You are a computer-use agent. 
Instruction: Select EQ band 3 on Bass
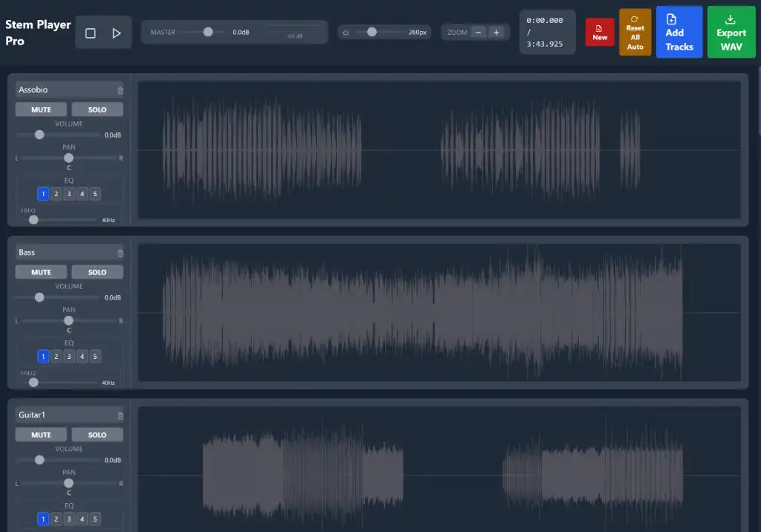point(69,357)
